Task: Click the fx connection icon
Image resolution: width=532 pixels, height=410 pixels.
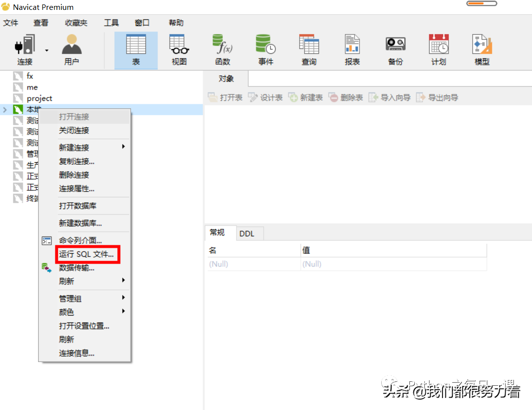Action: tap(18, 76)
